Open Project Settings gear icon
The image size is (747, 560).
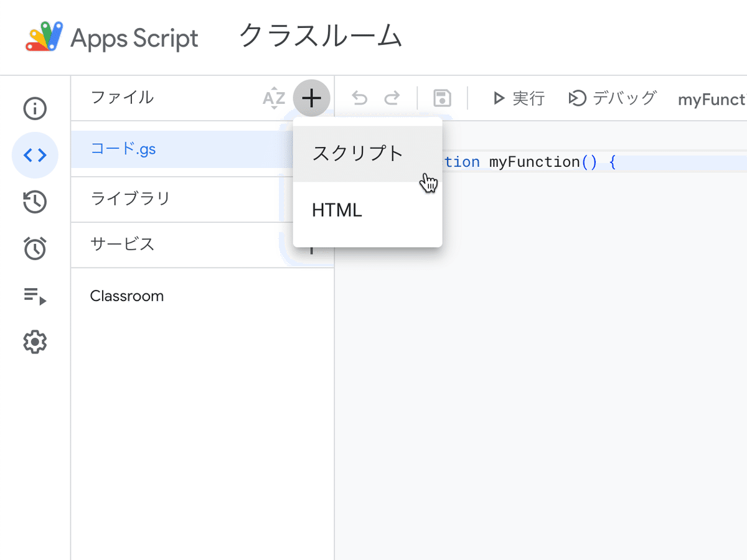[35, 342]
